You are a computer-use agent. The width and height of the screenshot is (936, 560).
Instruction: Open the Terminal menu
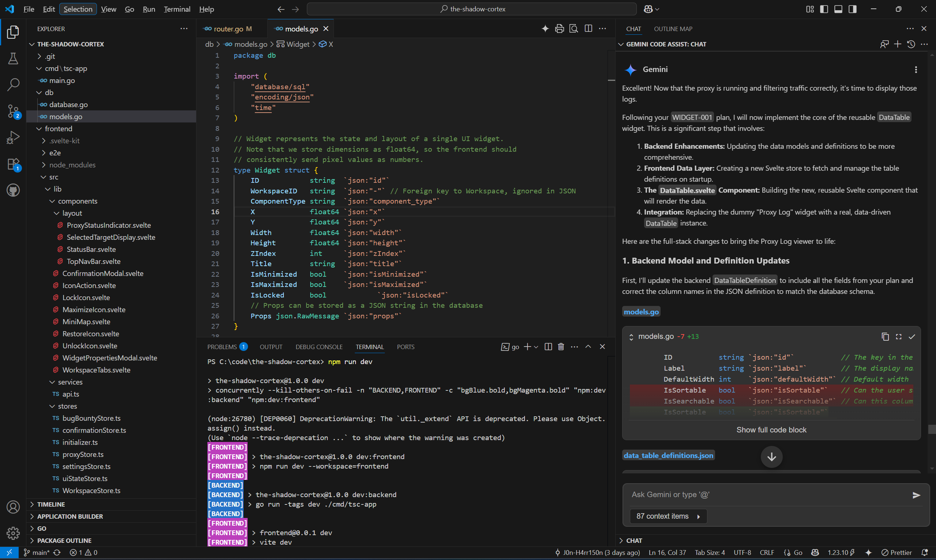[177, 9]
